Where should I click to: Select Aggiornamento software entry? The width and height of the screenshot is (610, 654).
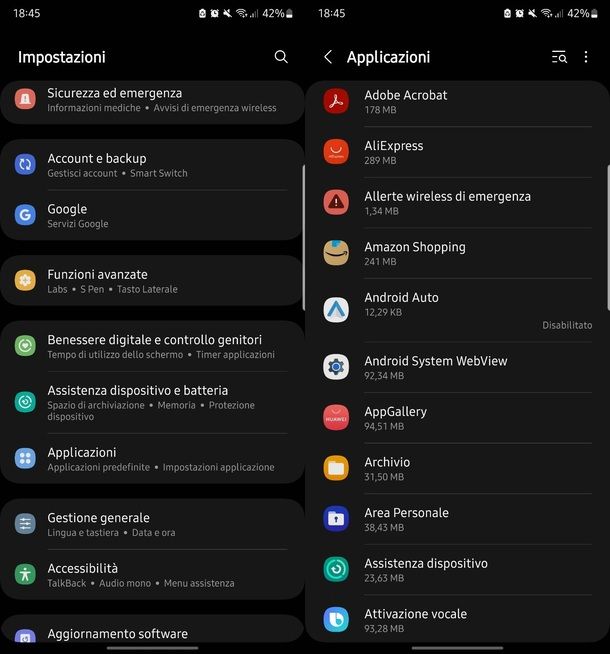(x=152, y=629)
